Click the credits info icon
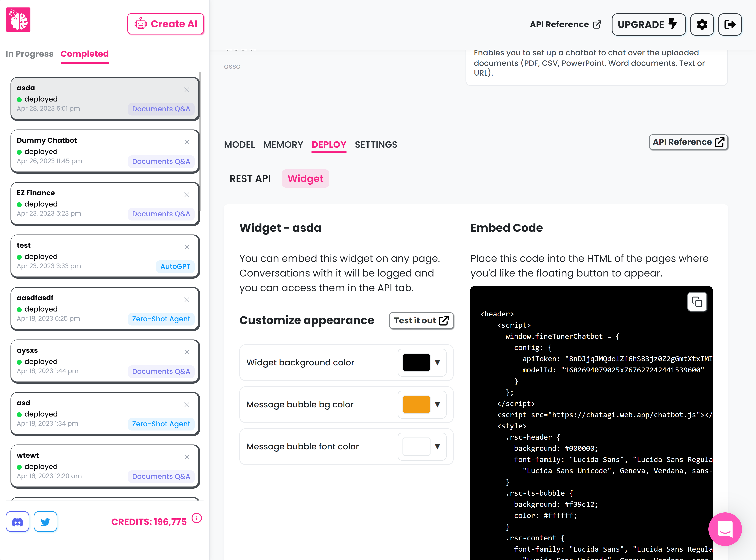The width and height of the screenshot is (756, 560). pyautogui.click(x=197, y=518)
